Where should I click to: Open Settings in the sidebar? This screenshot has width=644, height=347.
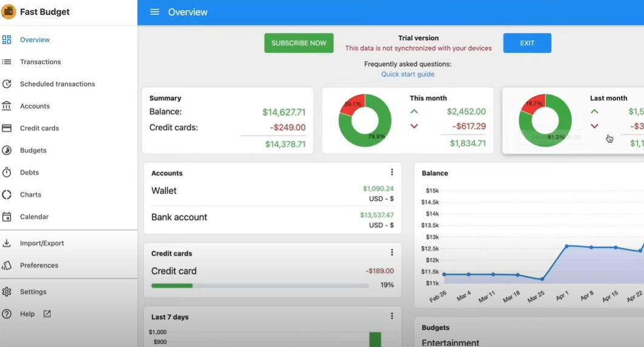33,292
